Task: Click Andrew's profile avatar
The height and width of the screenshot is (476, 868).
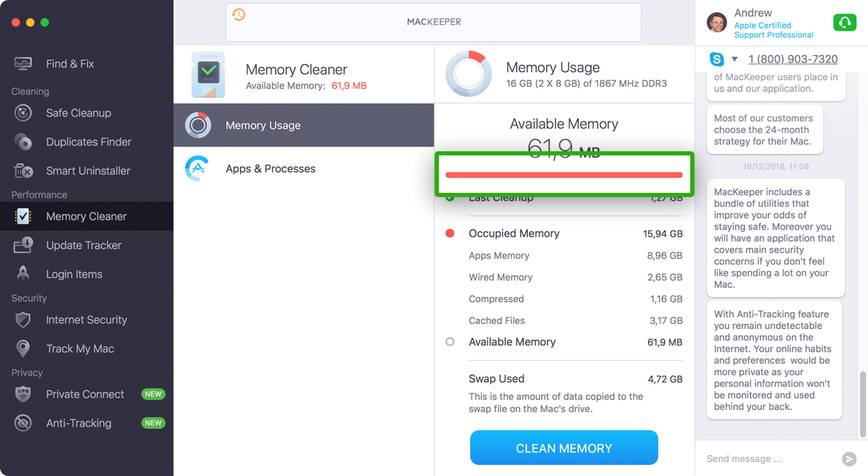Action: 717,22
